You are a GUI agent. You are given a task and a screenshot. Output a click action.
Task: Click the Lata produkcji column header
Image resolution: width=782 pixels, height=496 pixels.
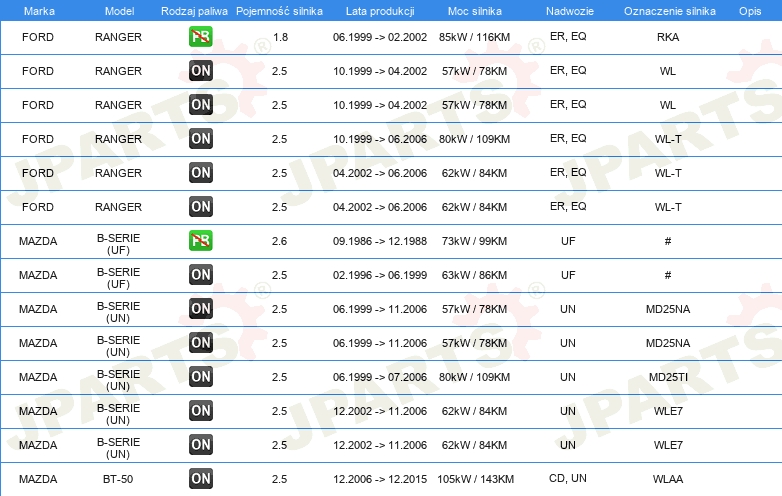click(380, 11)
